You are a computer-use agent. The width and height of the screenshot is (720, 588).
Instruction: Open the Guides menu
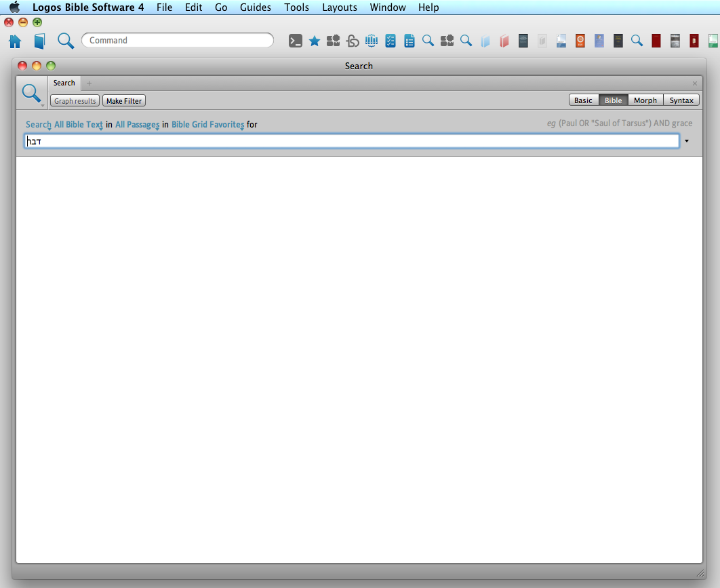click(256, 7)
